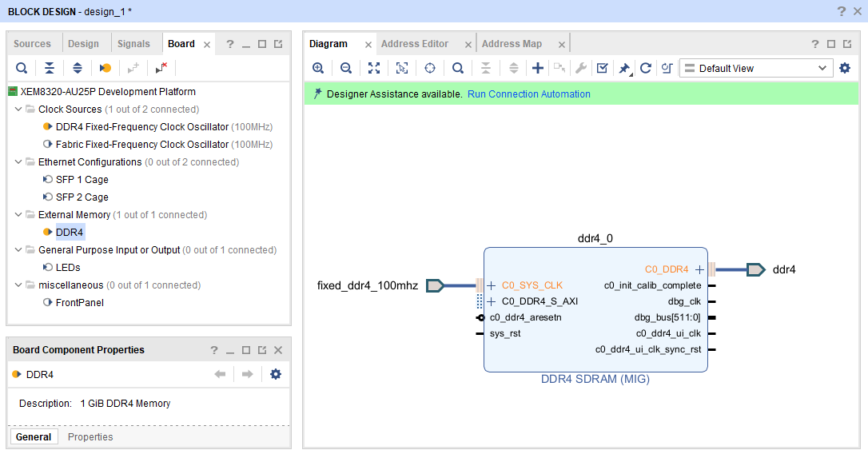Screen dimensions: 868x454
Task: Click the select area icon in Diagram toolbar
Action: [402, 68]
